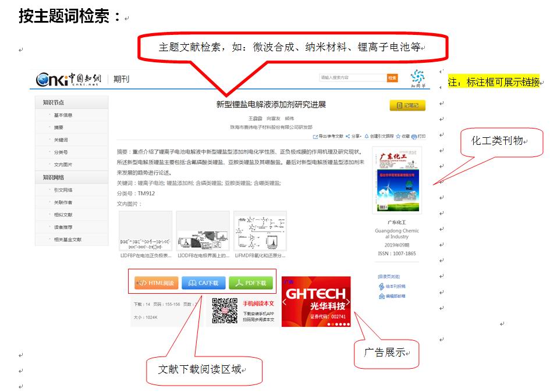Click the 收藏 star icon
This screenshot has height=392, width=550.
(398, 137)
